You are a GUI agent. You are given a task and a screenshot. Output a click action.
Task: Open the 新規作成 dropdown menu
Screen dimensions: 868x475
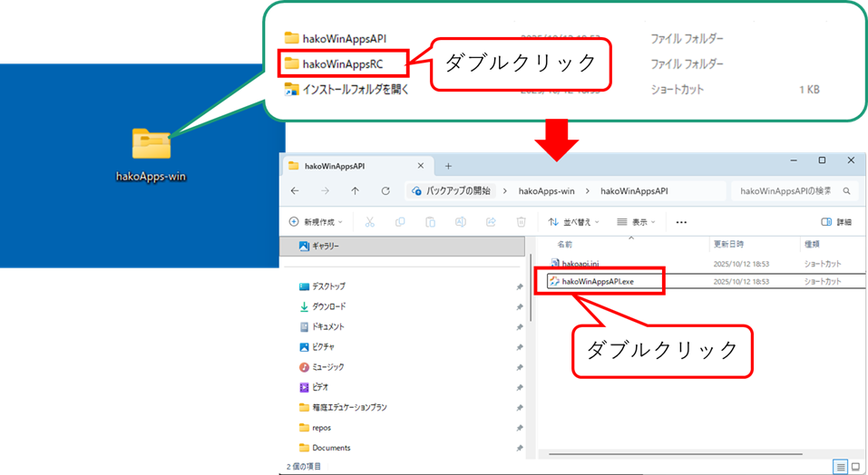(x=316, y=222)
